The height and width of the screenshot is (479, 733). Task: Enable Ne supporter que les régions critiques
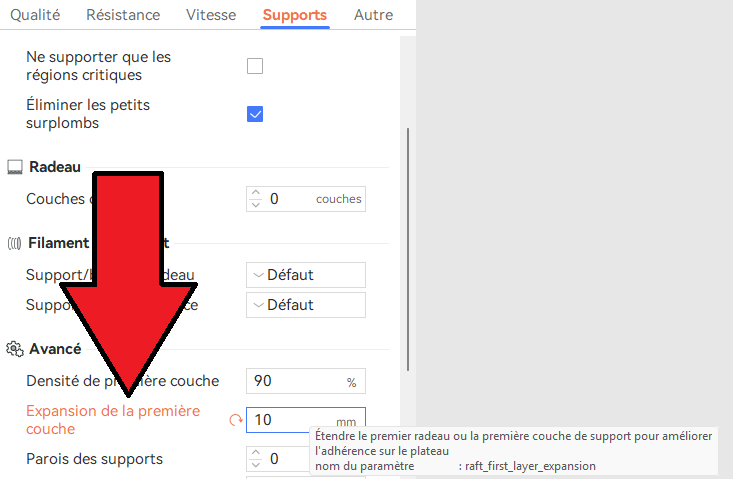pyautogui.click(x=255, y=66)
